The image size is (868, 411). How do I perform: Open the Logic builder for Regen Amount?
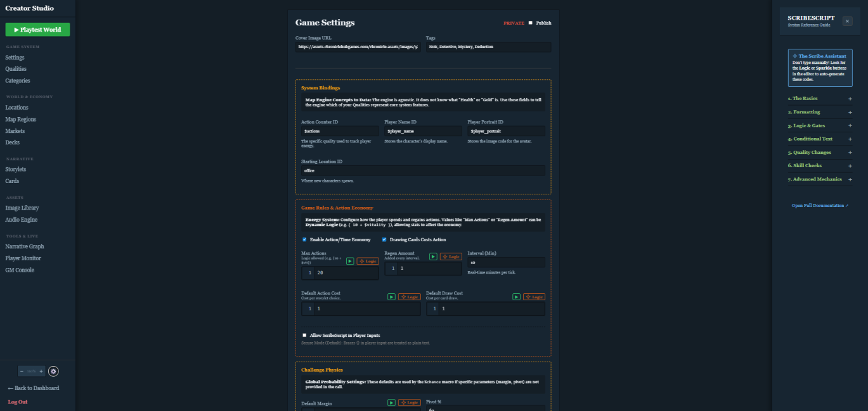(x=450, y=256)
